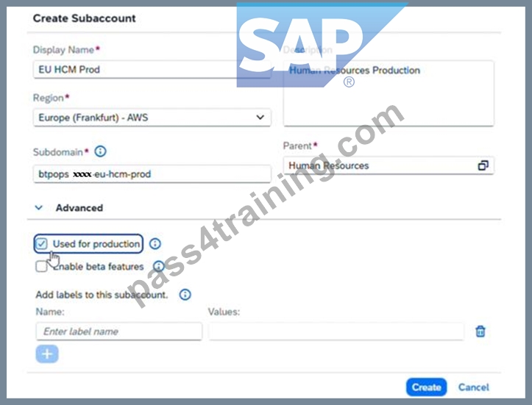Select Europe (Frankfurt) - AWS region field
532x405 pixels.
(x=152, y=118)
